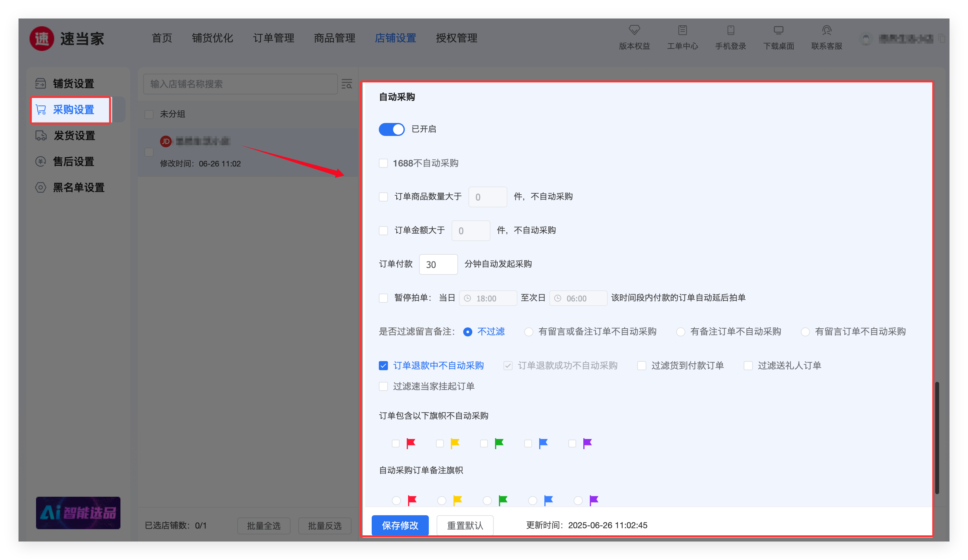Go to the 订单管理 menu
The width and height of the screenshot is (968, 560).
pyautogui.click(x=274, y=38)
